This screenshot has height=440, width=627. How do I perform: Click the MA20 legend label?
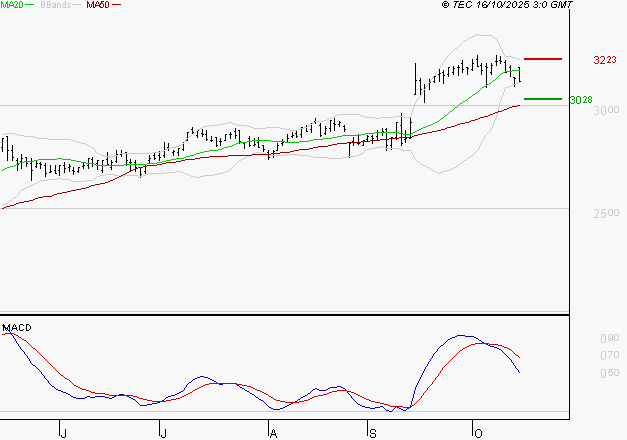[12, 5]
